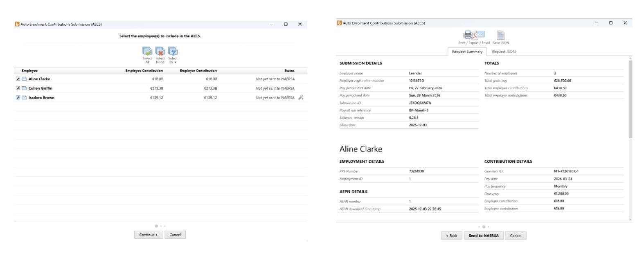Switch to the Request JSON tab
This screenshot has height=265, width=644.
[504, 52]
